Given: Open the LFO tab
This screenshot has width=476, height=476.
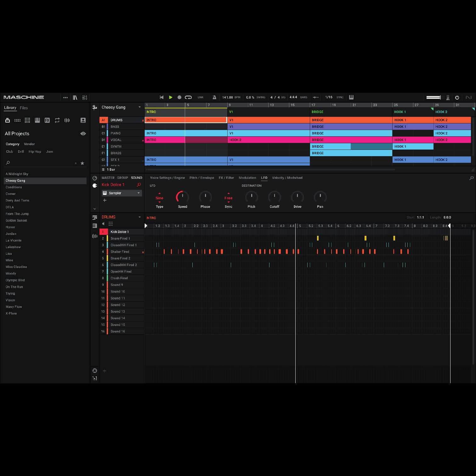Looking at the screenshot, I should click(x=264, y=178).
